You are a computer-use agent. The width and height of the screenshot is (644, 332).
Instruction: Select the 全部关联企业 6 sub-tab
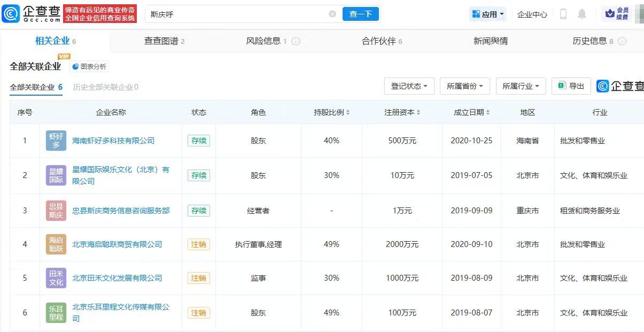pyautogui.click(x=36, y=87)
